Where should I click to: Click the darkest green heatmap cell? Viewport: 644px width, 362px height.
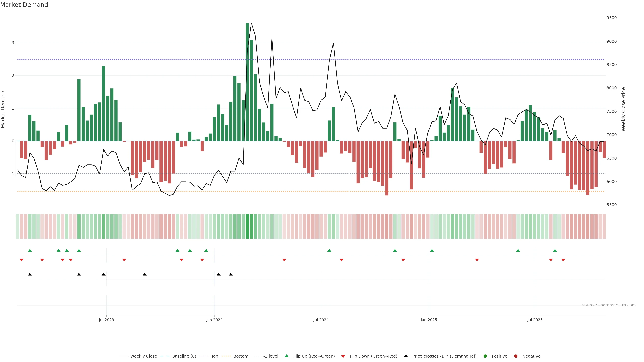(247, 226)
